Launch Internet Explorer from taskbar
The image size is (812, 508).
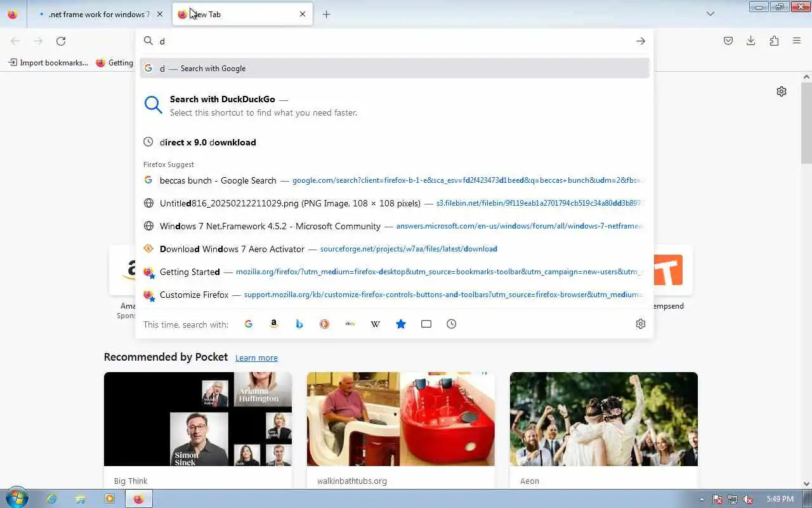51,499
